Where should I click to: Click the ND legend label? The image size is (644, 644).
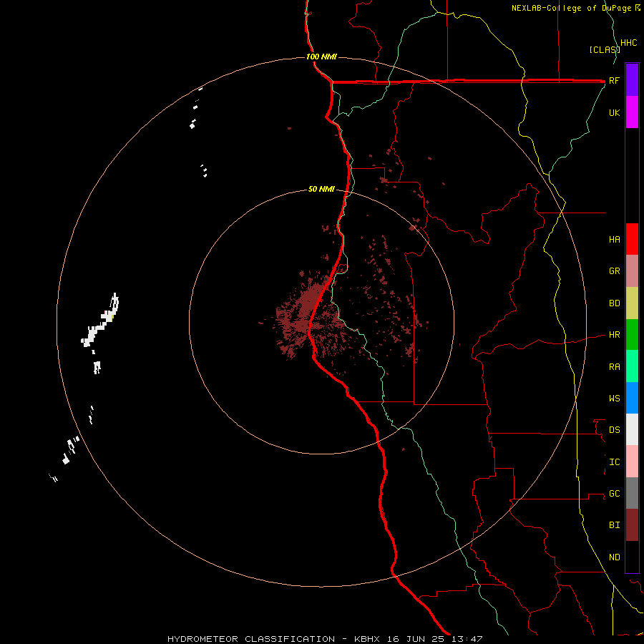[614, 557]
